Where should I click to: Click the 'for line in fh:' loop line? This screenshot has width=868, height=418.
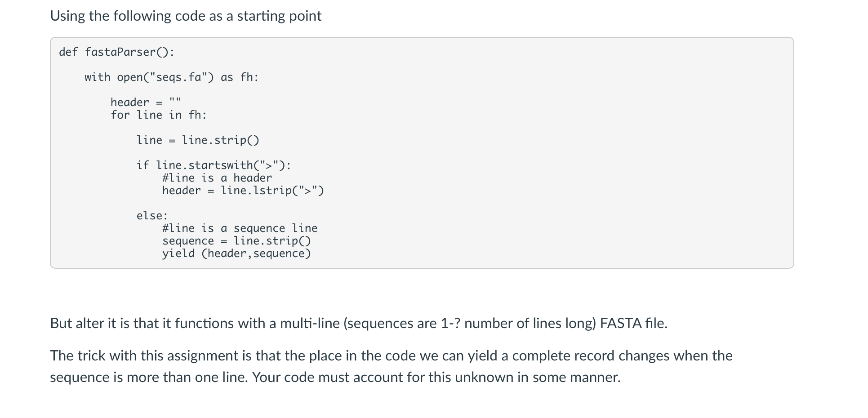click(158, 115)
